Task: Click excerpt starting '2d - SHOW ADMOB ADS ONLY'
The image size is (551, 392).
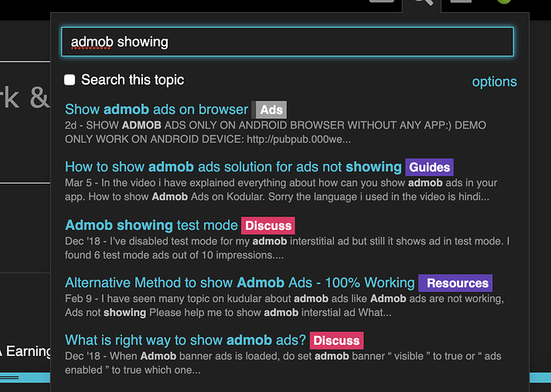Action: point(275,133)
